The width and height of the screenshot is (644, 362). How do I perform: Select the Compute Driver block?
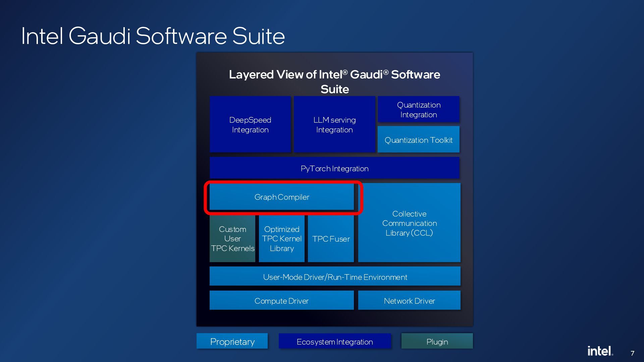pos(282,300)
